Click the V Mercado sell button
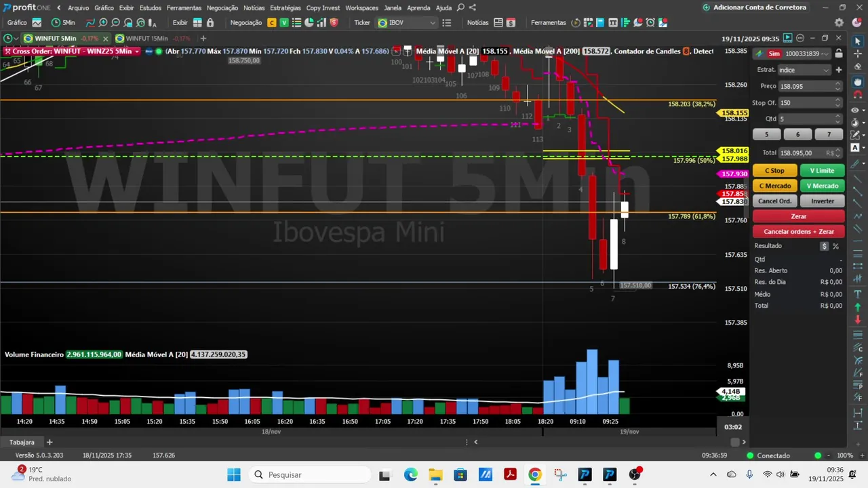 [x=823, y=186]
